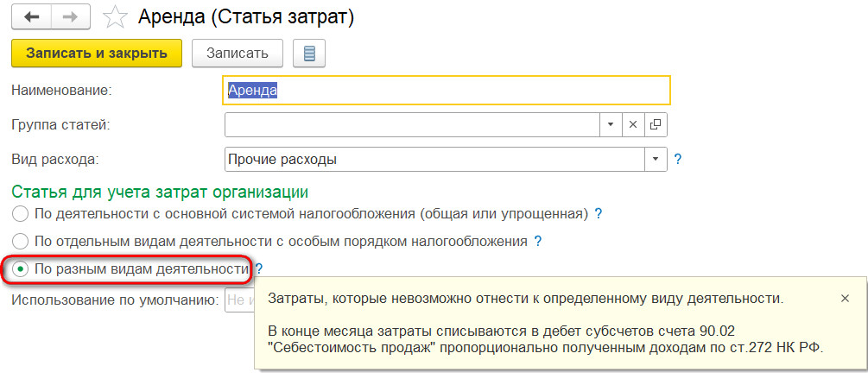Click the 'Записать и закрыть' button
This screenshot has width=868, height=385.
click(x=97, y=54)
